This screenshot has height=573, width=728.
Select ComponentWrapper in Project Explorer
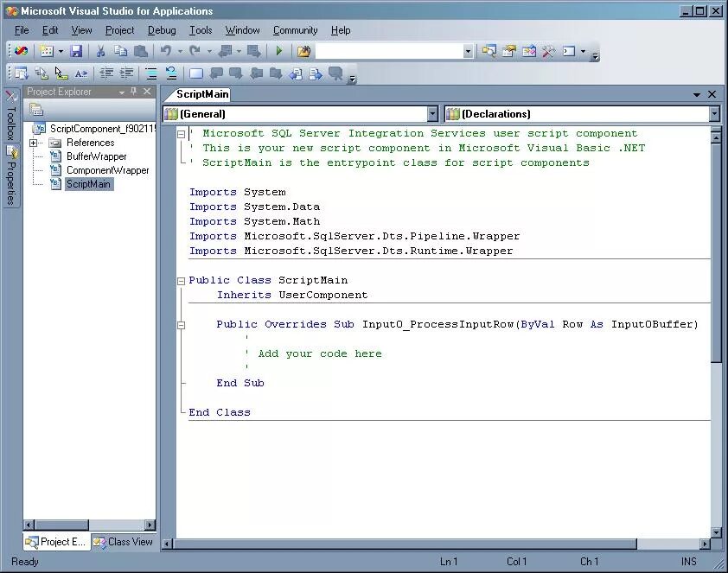pyautogui.click(x=108, y=170)
